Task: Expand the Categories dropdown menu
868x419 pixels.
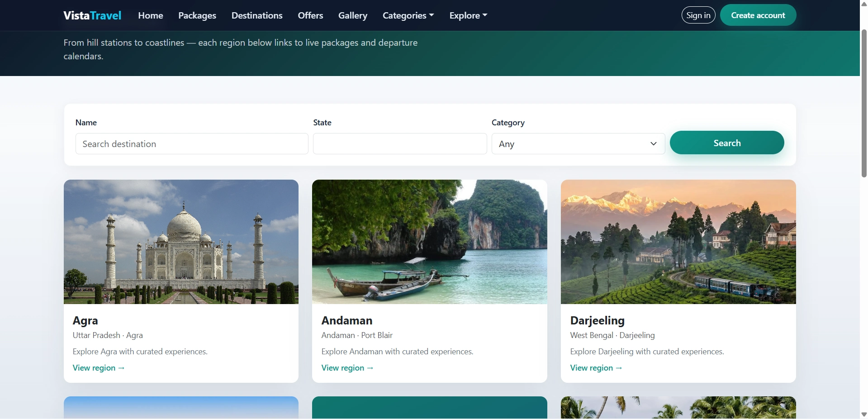Action: point(408,15)
